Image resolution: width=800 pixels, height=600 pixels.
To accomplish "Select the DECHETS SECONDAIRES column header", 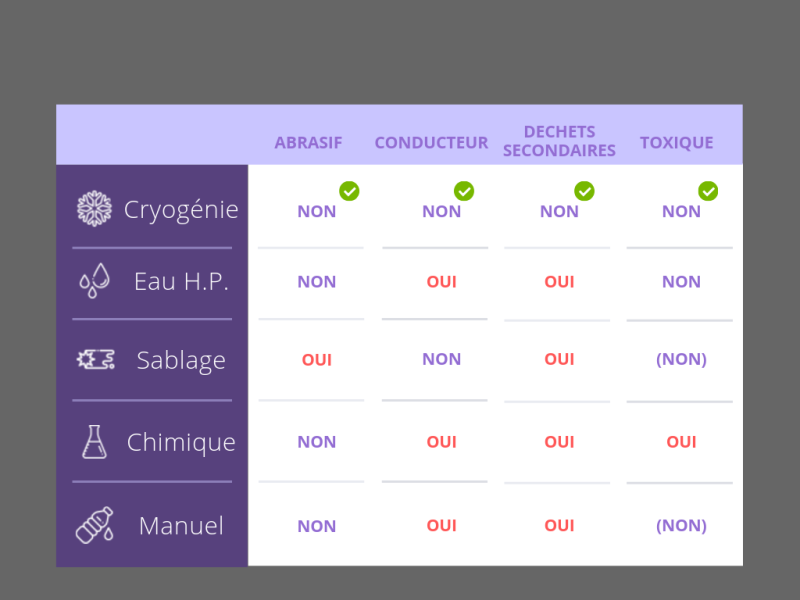I will tap(559, 141).
